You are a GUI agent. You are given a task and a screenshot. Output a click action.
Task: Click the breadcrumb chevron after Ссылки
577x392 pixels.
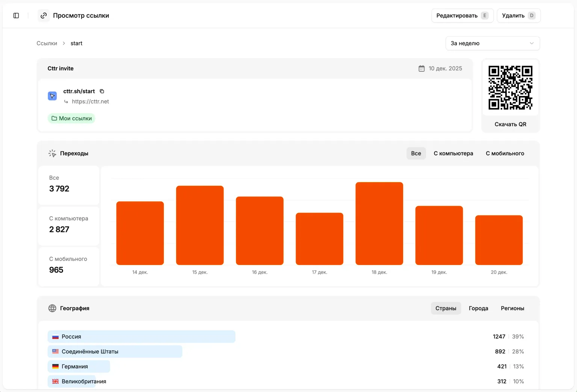(64, 43)
